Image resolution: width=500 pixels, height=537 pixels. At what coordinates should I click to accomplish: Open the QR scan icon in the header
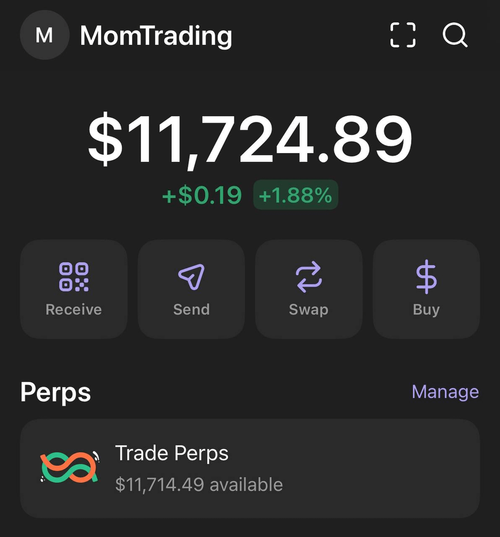tap(403, 35)
